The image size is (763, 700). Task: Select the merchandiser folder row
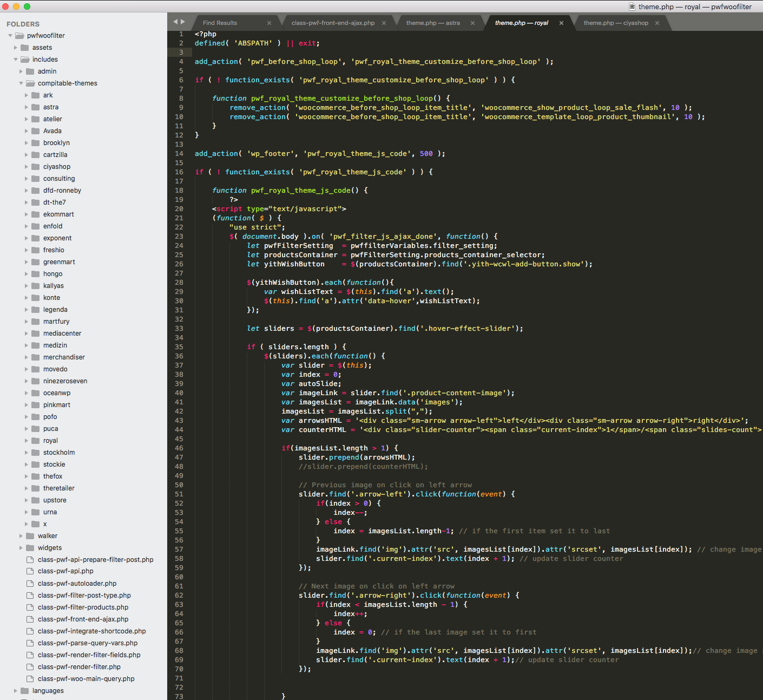pos(83,357)
